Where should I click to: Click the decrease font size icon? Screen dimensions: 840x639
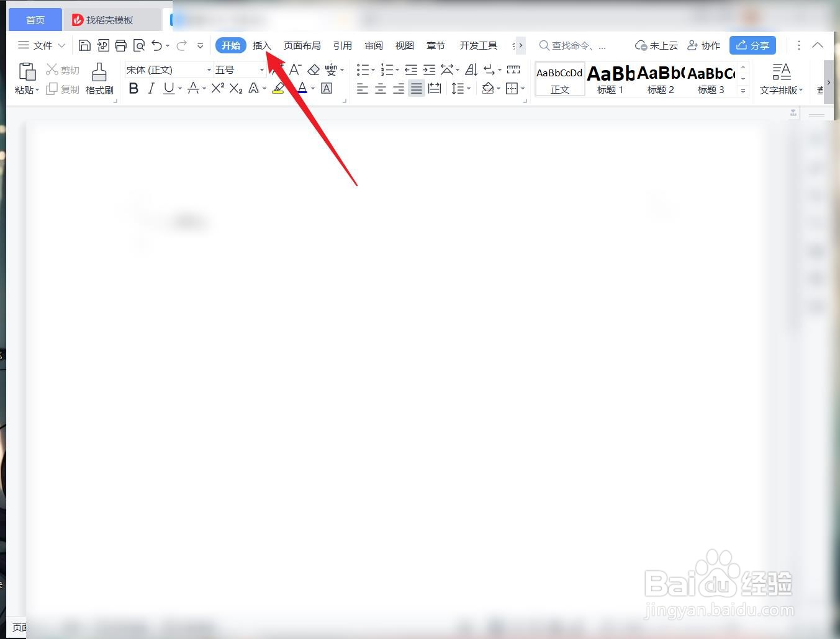tap(296, 69)
